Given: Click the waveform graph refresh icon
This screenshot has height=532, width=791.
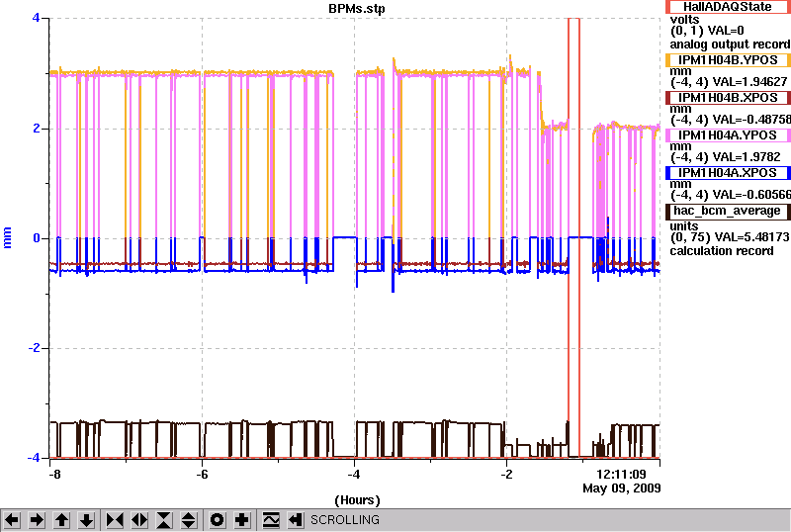Looking at the screenshot, I should pos(271,520).
